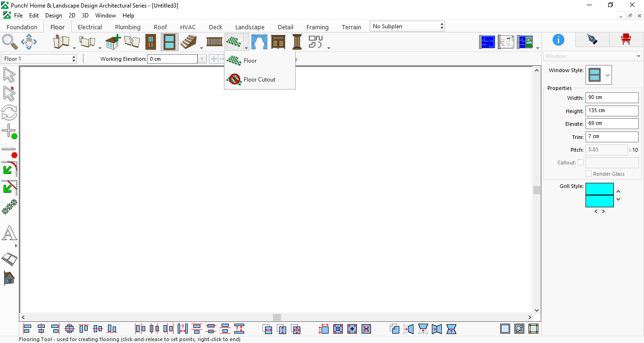Open the house 3D view icon
The height and width of the screenshot is (343, 644).
pos(9,278)
